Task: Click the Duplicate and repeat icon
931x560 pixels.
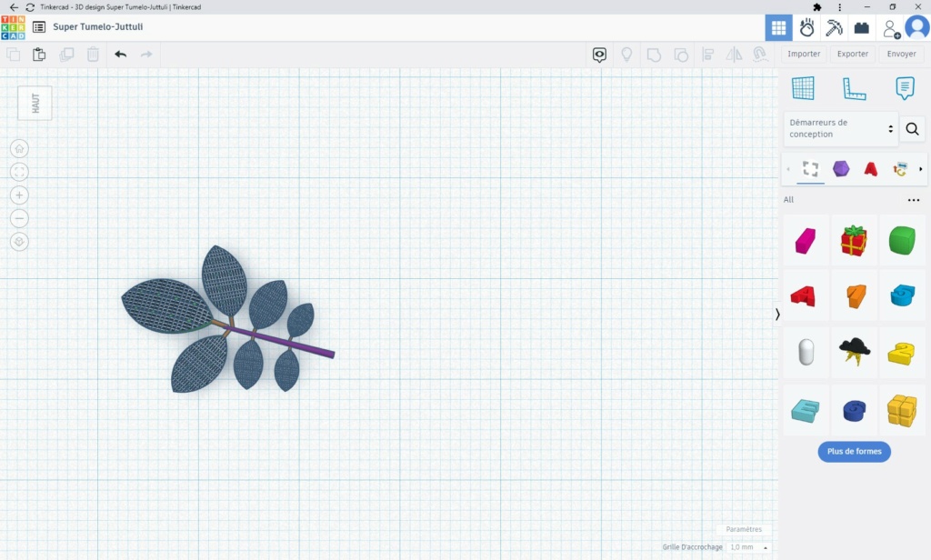Action: (x=66, y=55)
